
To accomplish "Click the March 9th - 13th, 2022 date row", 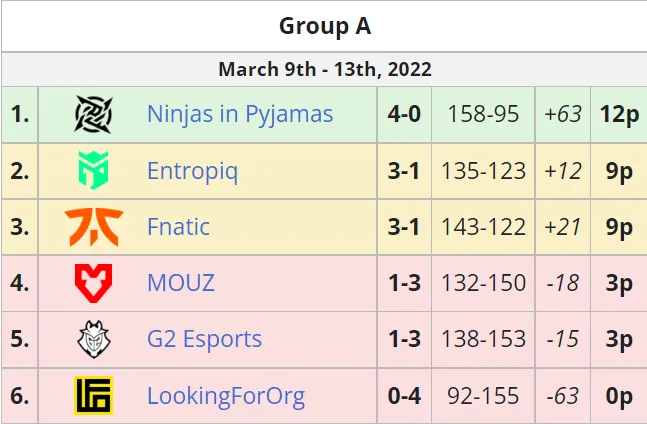I will point(325,69).
